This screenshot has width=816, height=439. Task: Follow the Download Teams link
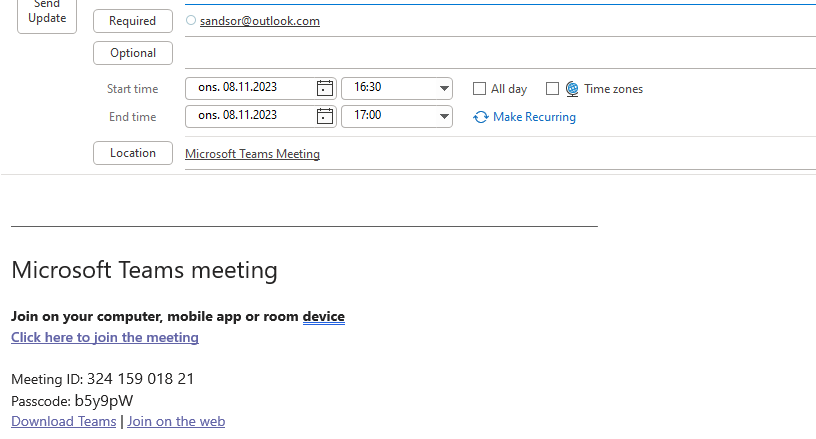63,422
